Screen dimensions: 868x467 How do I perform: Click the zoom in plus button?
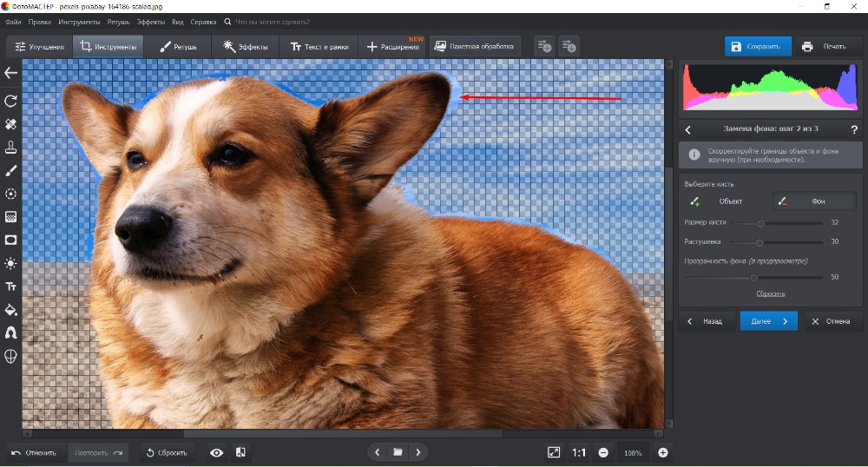(663, 452)
